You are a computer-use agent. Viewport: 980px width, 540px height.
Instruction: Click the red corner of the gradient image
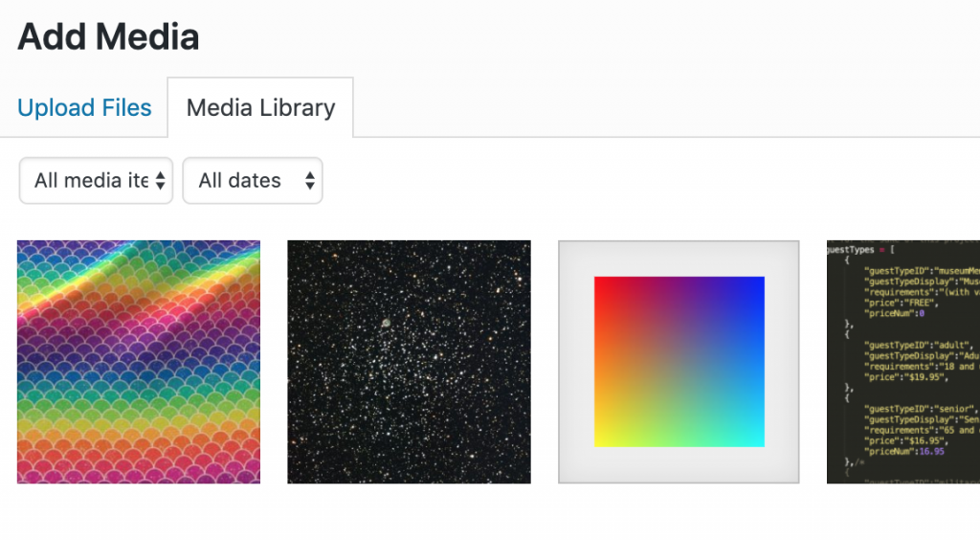(x=603, y=285)
